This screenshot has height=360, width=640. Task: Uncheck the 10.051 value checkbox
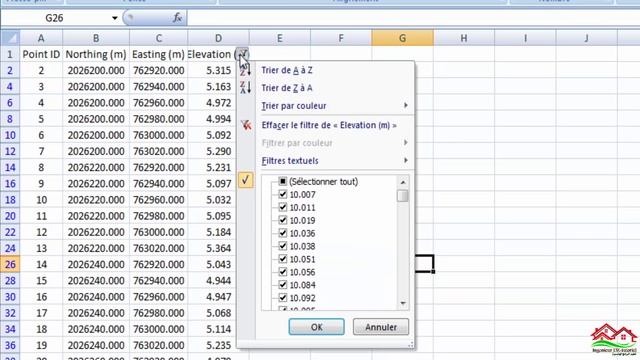tap(282, 259)
